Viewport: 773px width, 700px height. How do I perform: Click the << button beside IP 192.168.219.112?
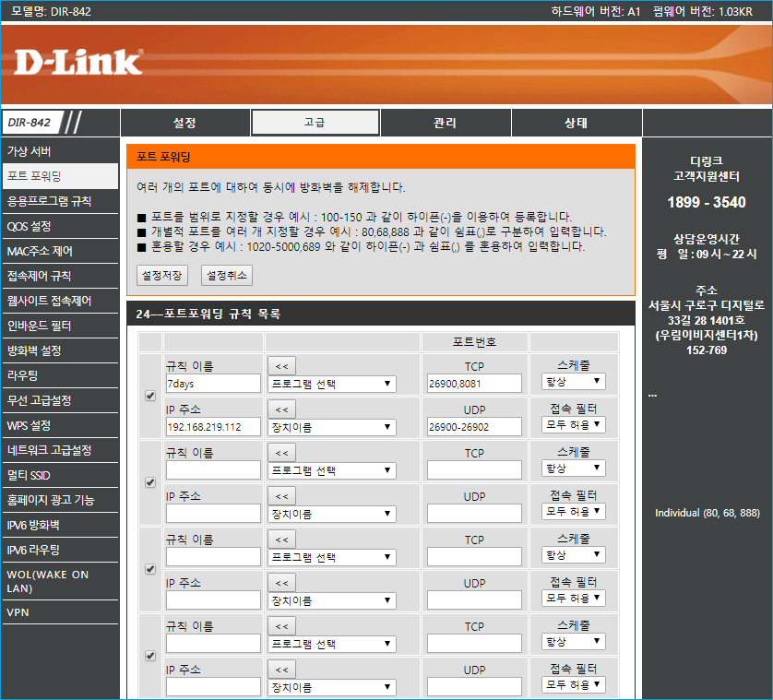click(x=281, y=409)
